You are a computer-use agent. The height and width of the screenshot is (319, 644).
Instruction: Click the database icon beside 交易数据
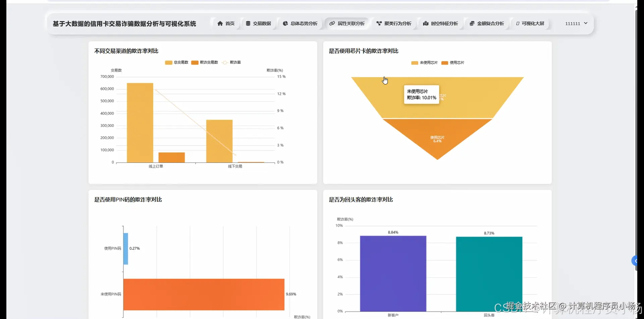248,24
